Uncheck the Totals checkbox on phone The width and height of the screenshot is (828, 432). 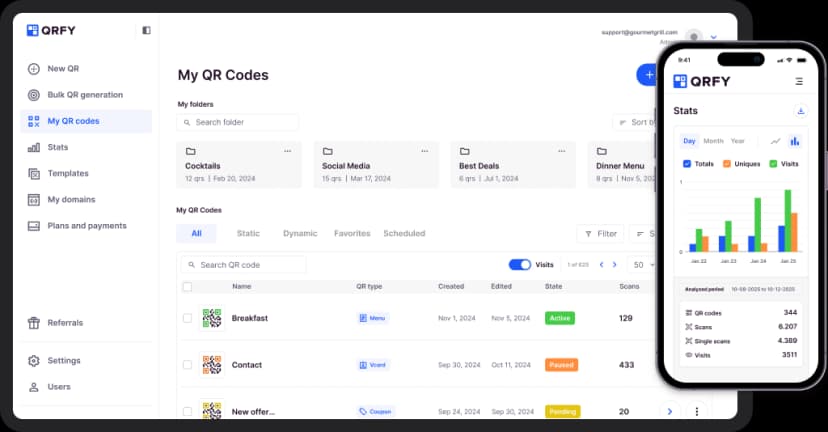coord(687,164)
